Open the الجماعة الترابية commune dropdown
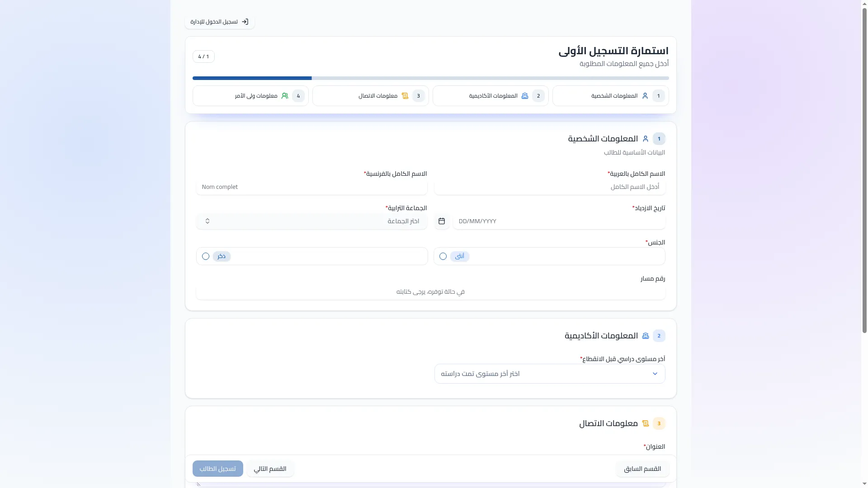This screenshot has height=488, width=868. coord(312,221)
